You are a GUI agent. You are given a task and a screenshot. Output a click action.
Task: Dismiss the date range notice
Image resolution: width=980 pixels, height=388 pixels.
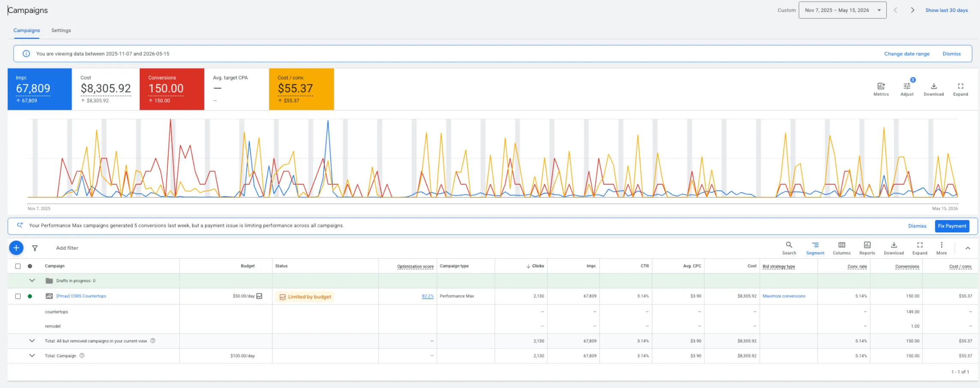(951, 54)
